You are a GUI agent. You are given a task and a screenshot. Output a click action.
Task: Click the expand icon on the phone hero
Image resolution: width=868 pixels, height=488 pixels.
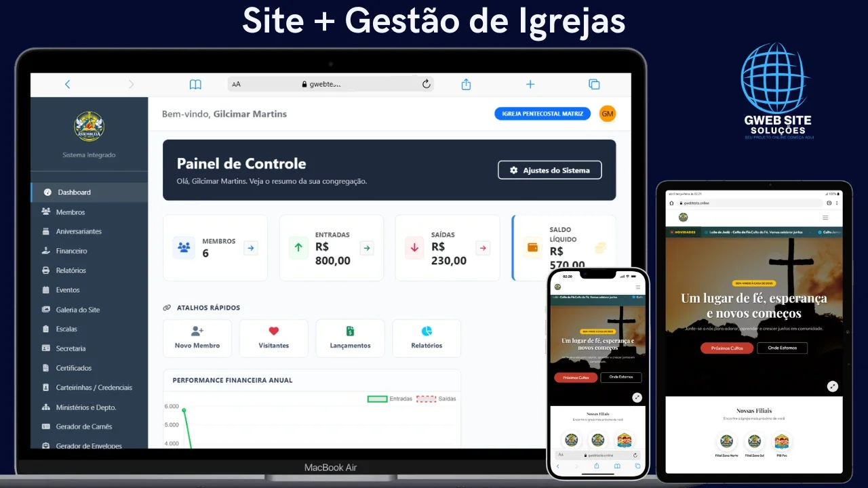click(x=637, y=398)
